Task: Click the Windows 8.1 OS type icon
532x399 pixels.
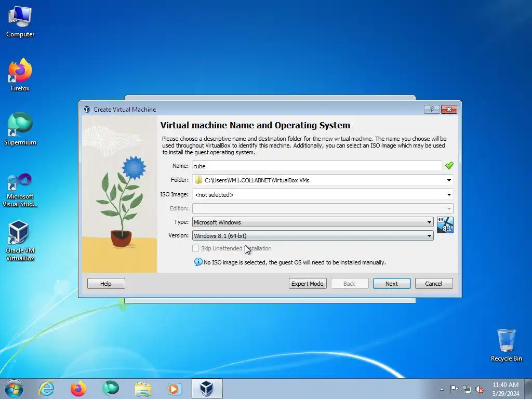Action: [x=445, y=225]
